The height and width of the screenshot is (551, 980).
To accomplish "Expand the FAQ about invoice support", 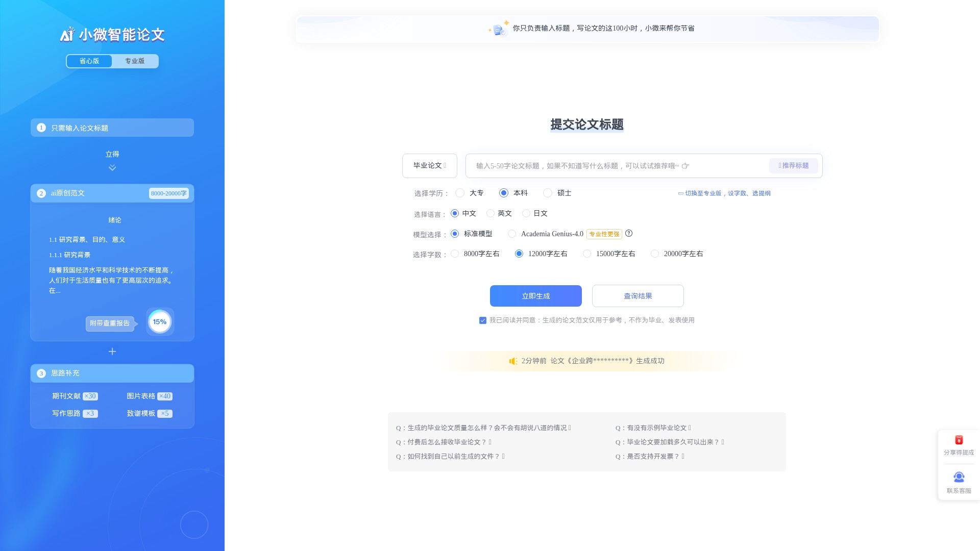I will [649, 457].
